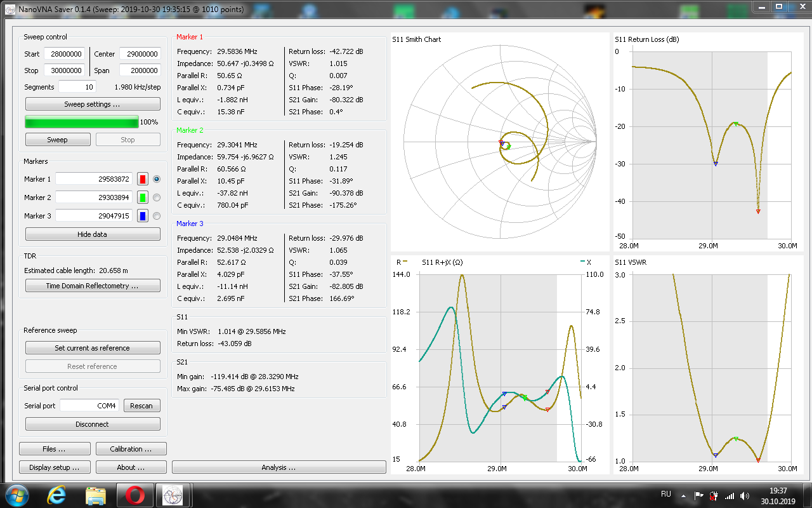The image size is (812, 508).
Task: Click Marker 2 green color swatch
Action: 143,197
